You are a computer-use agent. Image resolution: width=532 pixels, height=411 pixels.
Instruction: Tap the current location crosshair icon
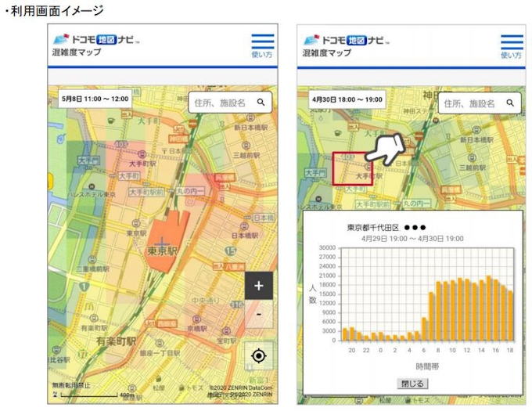(259, 356)
